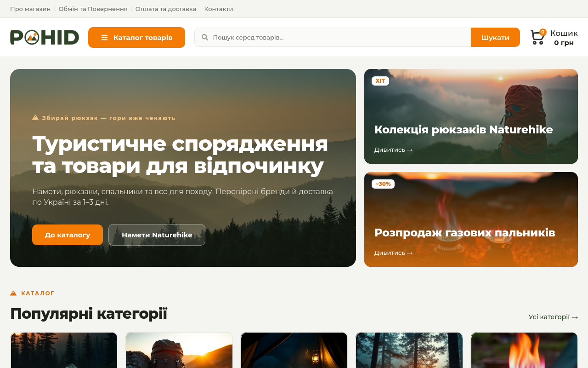
Task: Open the first category card with dark forest
Action: [x=64, y=350]
